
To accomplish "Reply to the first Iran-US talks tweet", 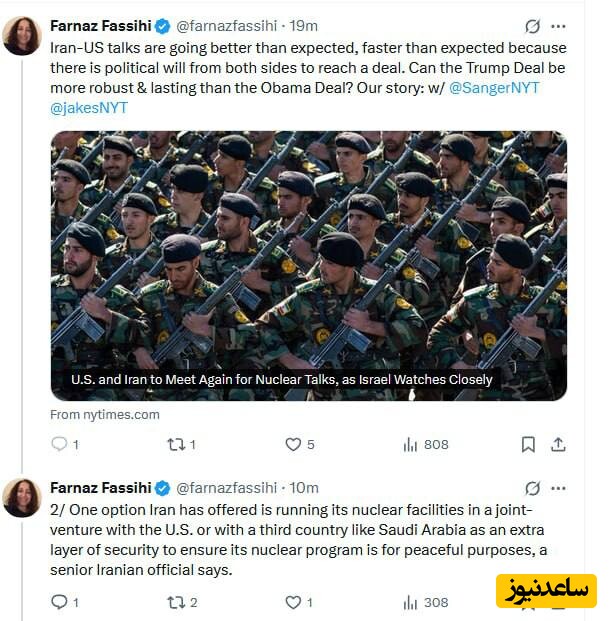I will pyautogui.click(x=59, y=444).
